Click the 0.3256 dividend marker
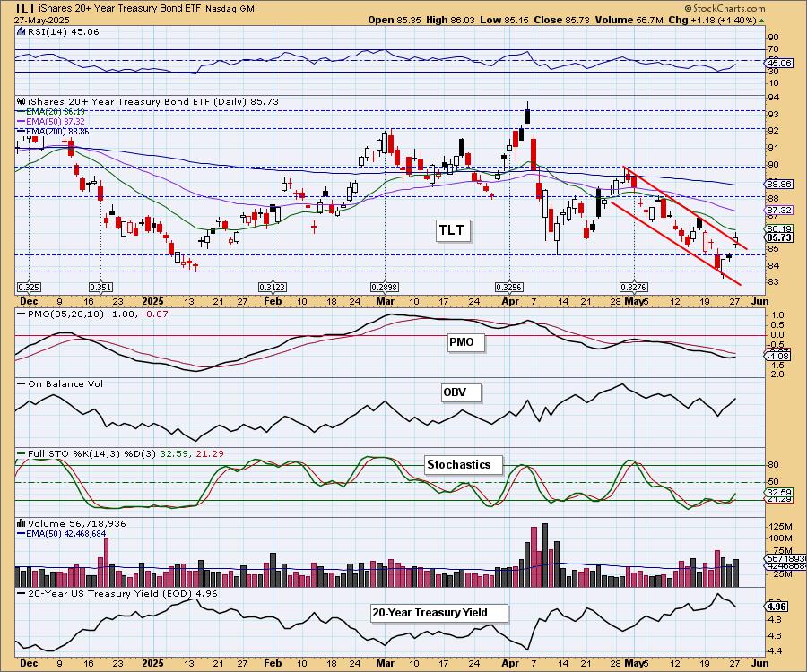 509,287
